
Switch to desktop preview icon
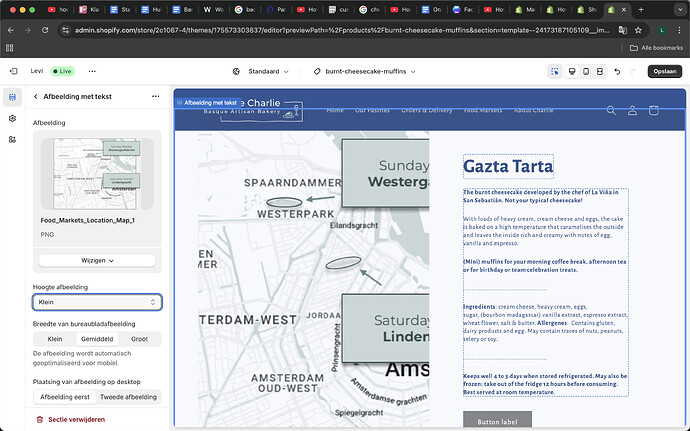[571, 72]
